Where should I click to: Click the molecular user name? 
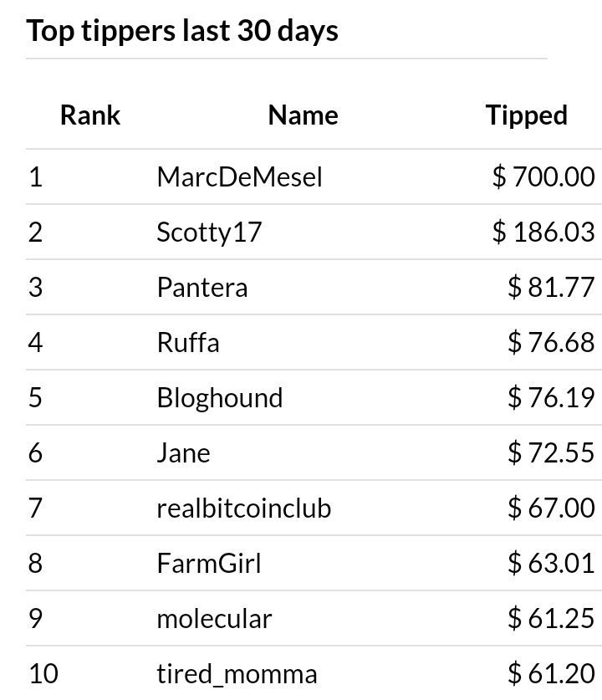[x=214, y=619]
